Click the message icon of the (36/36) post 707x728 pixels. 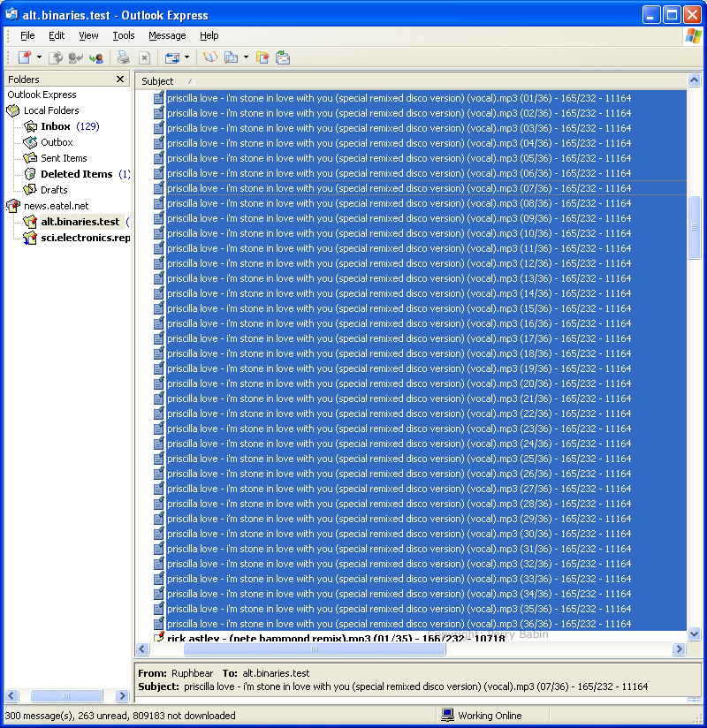[x=159, y=624]
